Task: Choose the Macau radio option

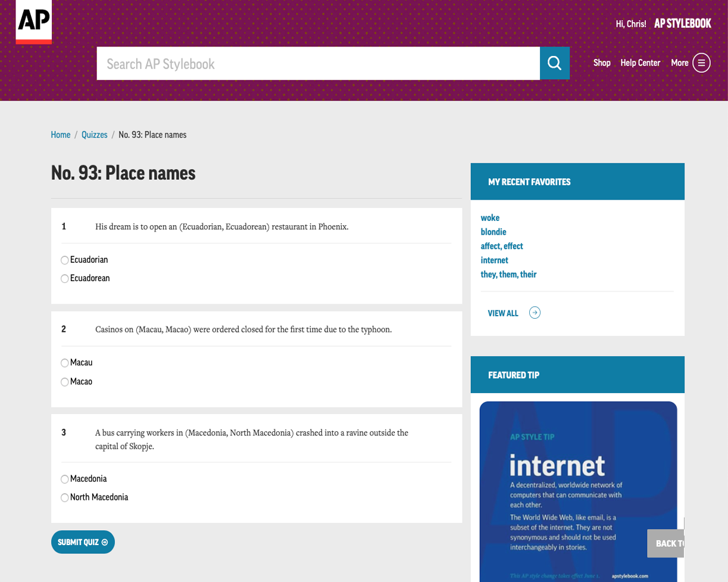Action: pyautogui.click(x=65, y=363)
